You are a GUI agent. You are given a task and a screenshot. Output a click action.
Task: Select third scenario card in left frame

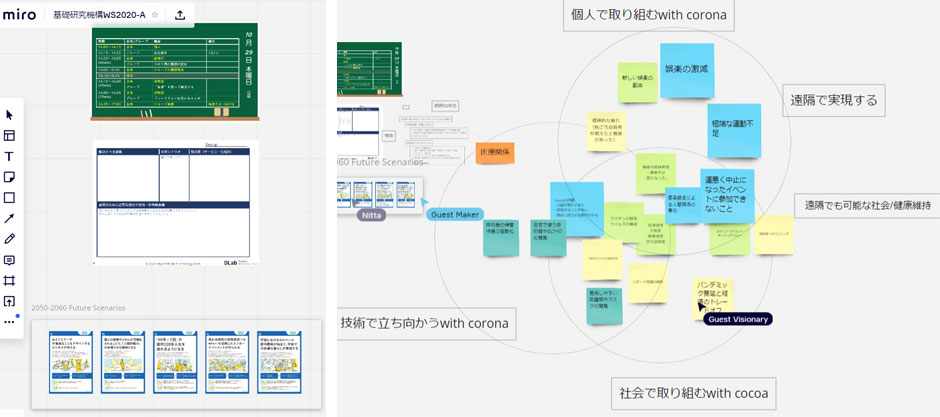(175, 362)
